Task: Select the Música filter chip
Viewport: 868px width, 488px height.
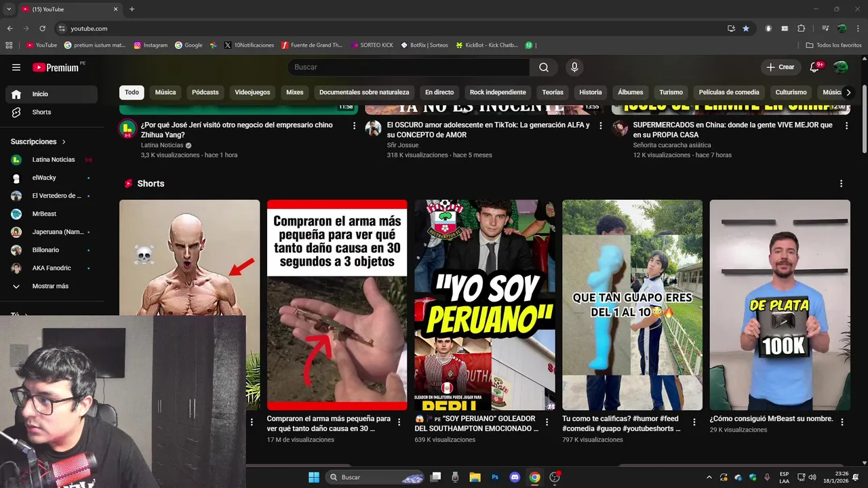Action: 165,92
